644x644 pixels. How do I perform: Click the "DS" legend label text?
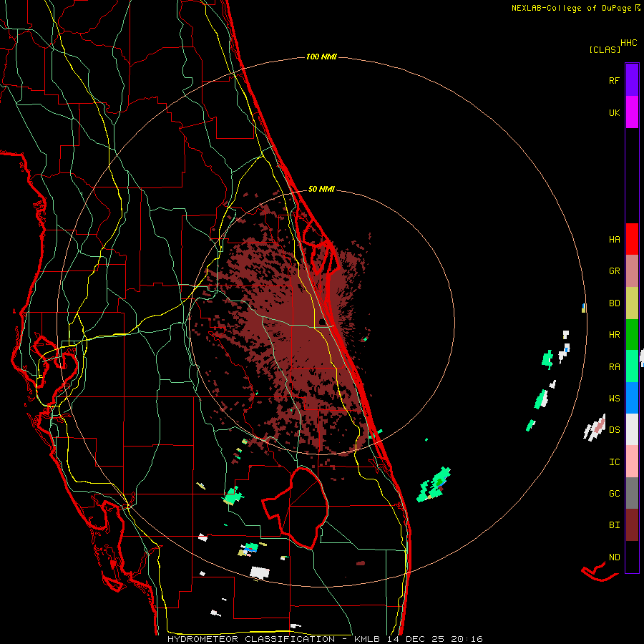coord(614,430)
